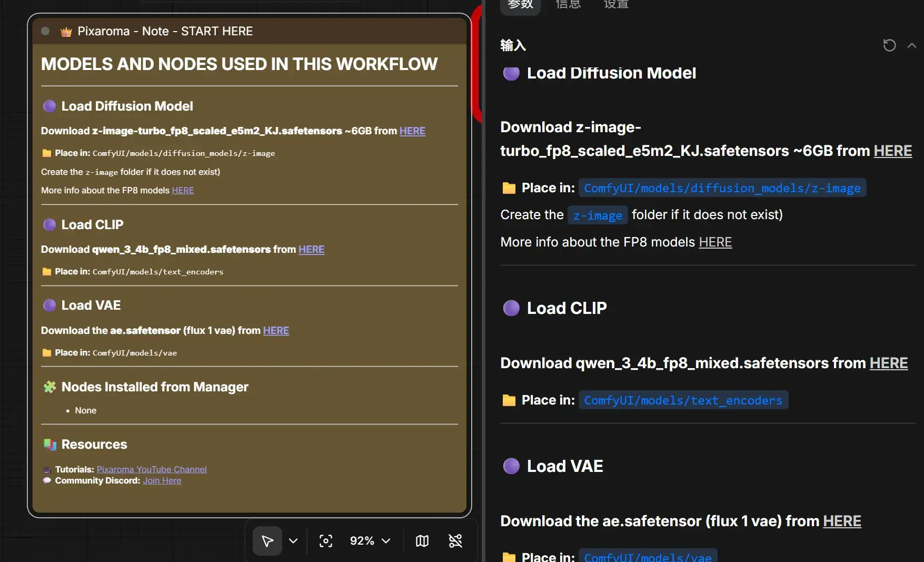Open Join Here Discord link

[162, 480]
